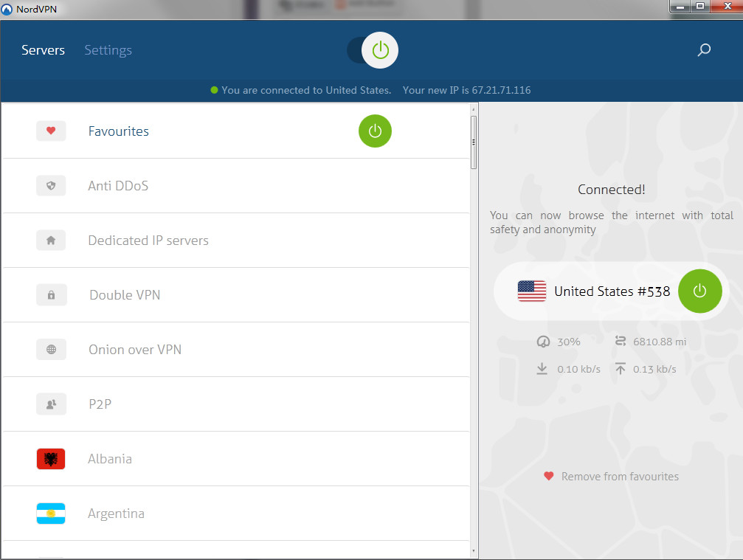Click the red heart icon beside Favourites
Screen dimensions: 743x560
coord(51,131)
